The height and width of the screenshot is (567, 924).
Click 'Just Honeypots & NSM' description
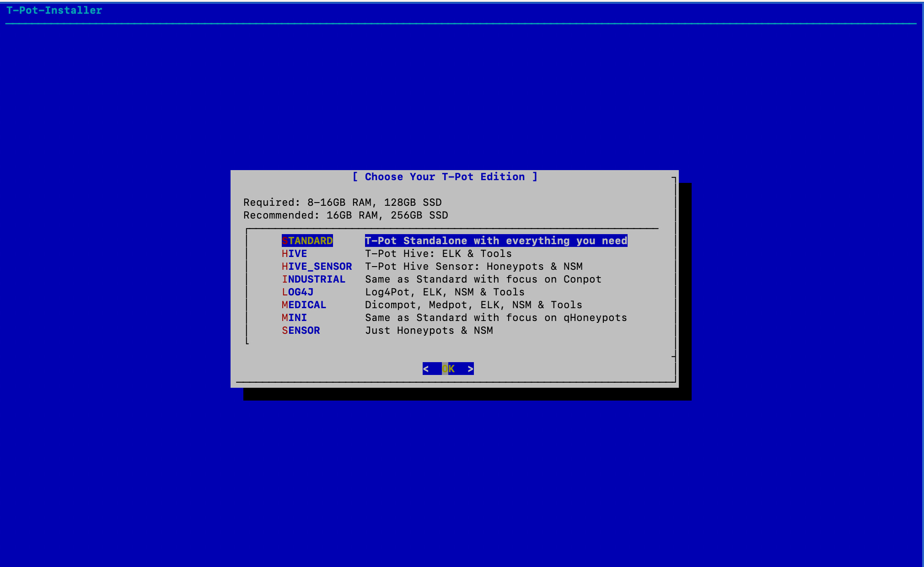pyautogui.click(x=429, y=330)
